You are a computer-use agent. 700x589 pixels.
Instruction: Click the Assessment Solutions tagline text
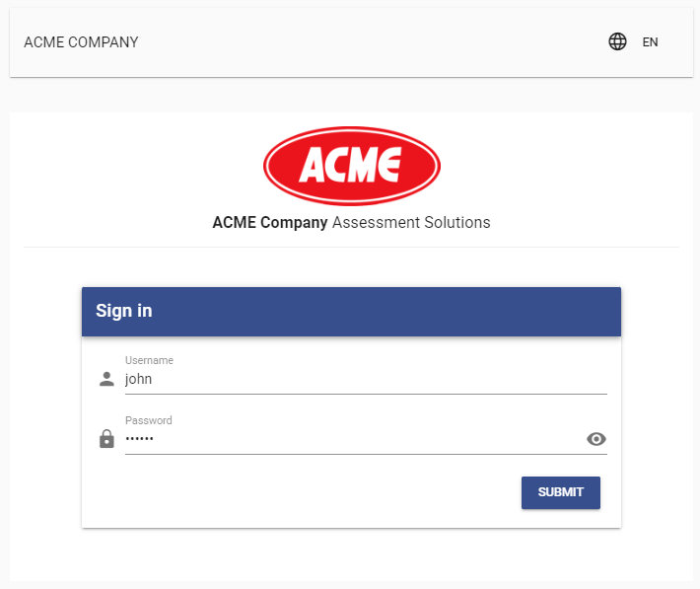click(411, 222)
